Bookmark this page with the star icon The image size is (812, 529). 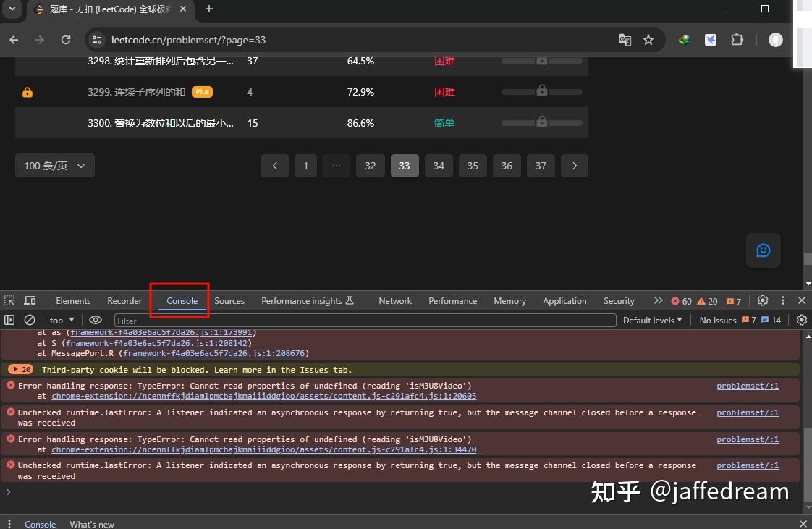(648, 40)
